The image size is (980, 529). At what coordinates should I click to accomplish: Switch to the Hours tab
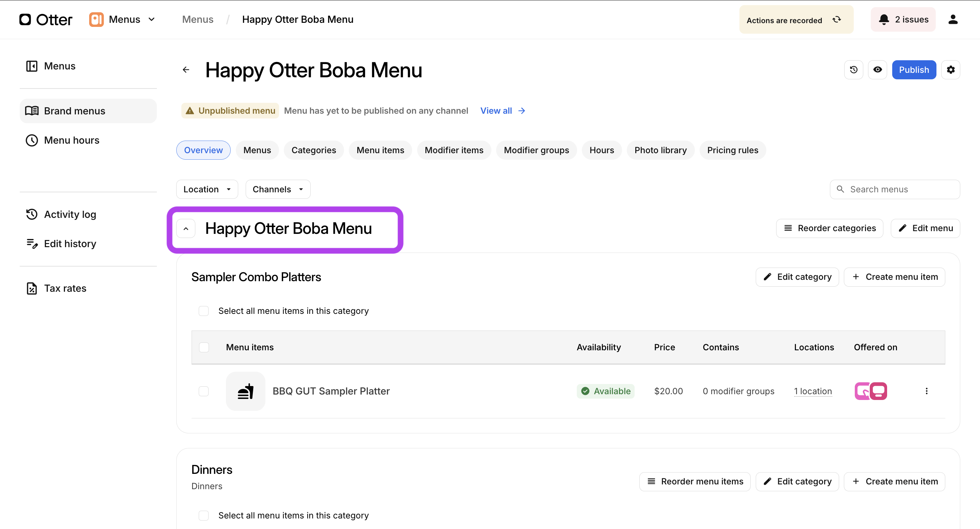click(x=602, y=150)
